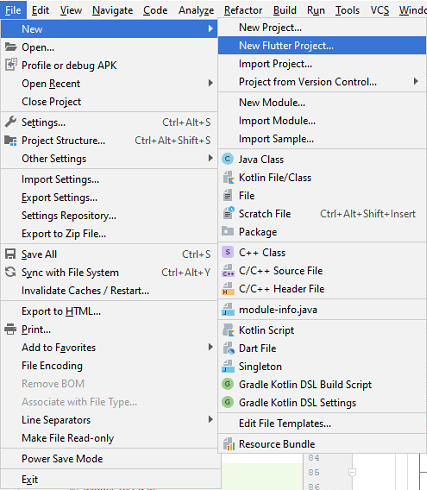This screenshot has height=490, width=427.
Task: Choose Export to Zip File...
Action: pyautogui.click(x=109, y=233)
